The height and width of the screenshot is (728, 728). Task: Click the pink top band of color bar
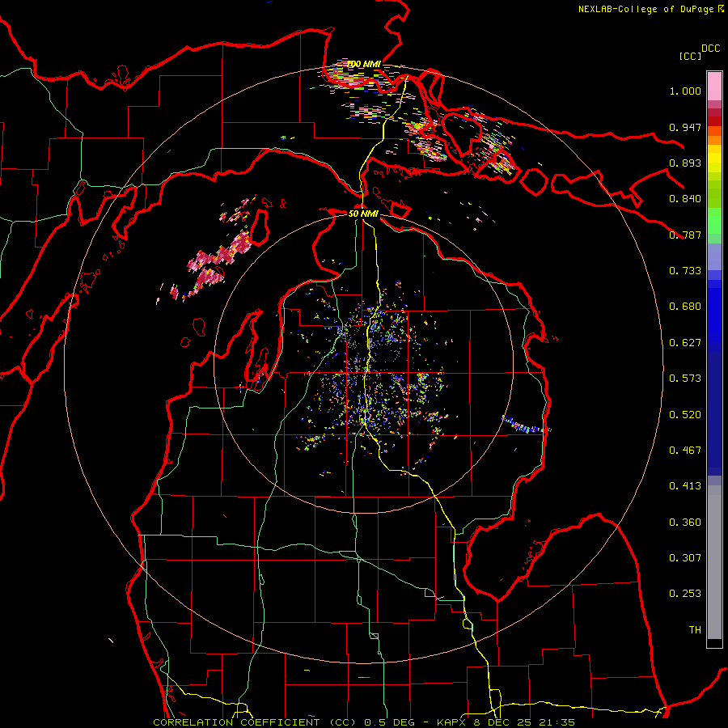pos(714,86)
